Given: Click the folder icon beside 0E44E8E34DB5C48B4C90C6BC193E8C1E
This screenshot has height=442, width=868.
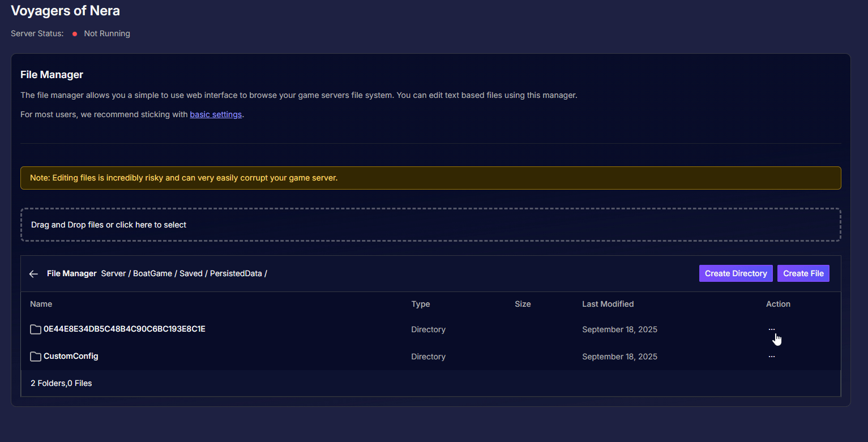Looking at the screenshot, I should point(36,329).
